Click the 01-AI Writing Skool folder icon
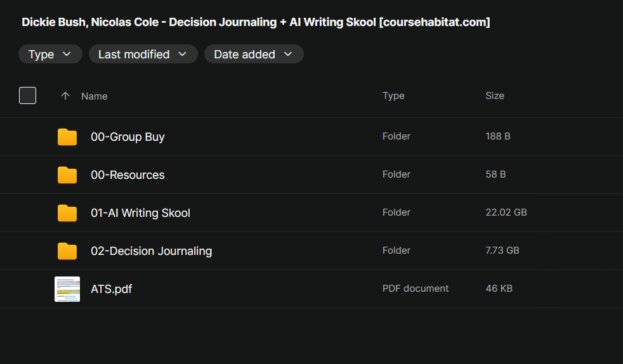Image resolution: width=623 pixels, height=364 pixels. pyautogui.click(x=67, y=213)
